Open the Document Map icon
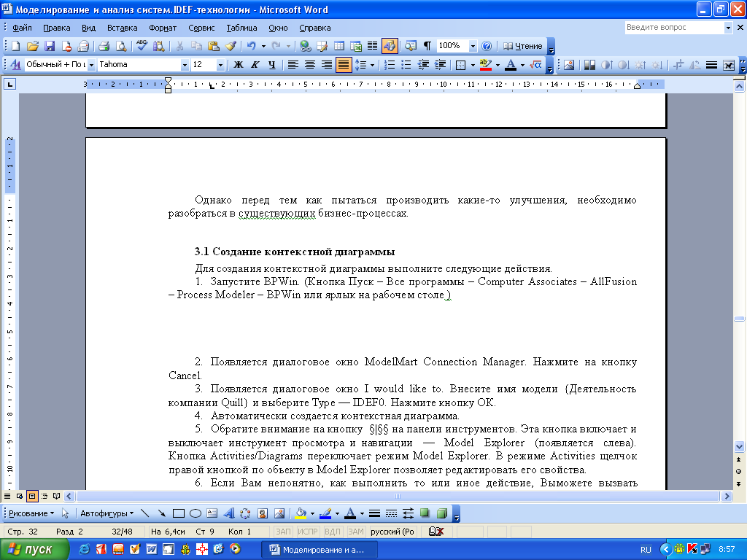Viewport: 747px width, 560px height. pos(410,46)
